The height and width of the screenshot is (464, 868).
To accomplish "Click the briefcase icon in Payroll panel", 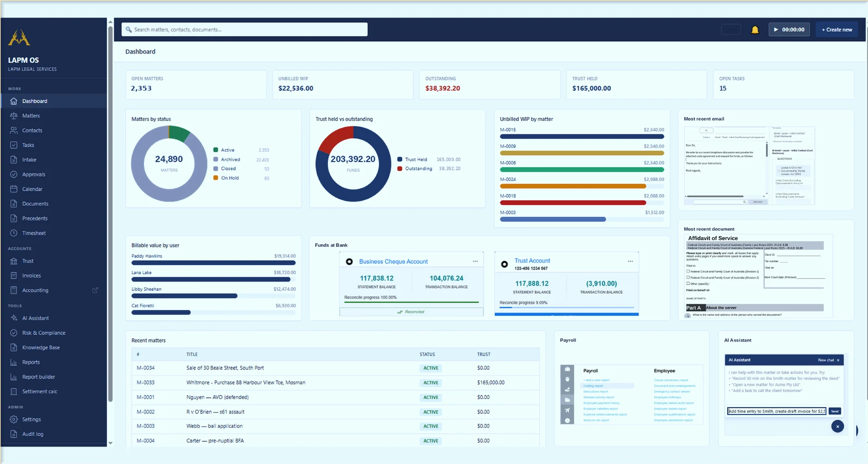I will tap(567, 369).
